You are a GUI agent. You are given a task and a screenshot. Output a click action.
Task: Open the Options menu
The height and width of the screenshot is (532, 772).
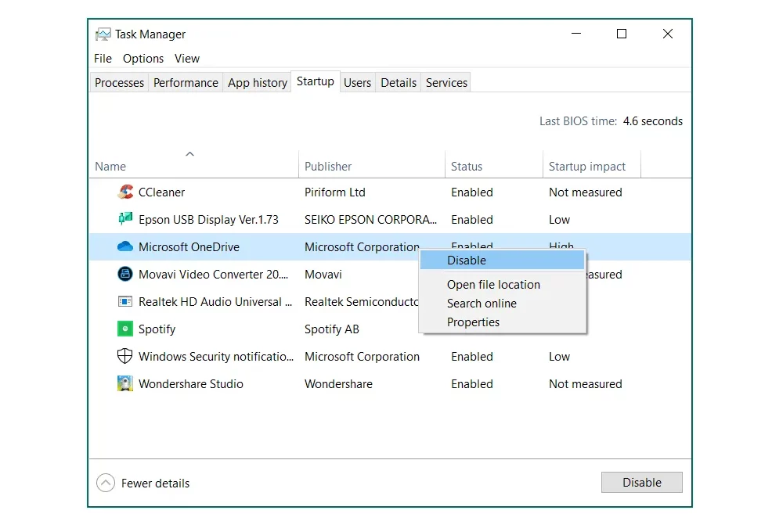[143, 59]
